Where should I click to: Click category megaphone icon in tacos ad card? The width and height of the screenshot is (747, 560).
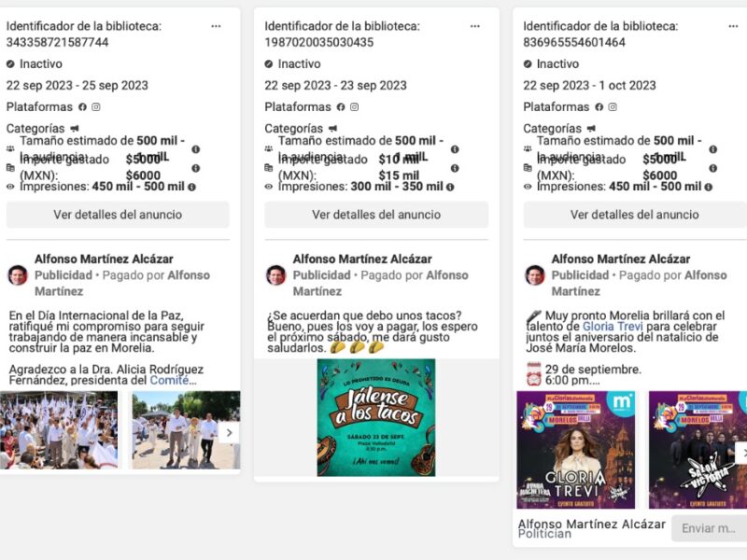[x=333, y=129]
